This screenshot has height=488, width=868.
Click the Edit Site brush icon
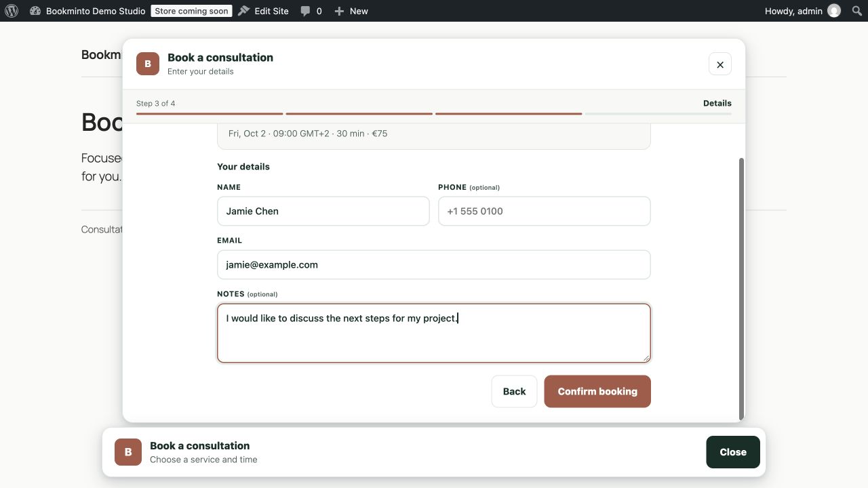click(244, 11)
